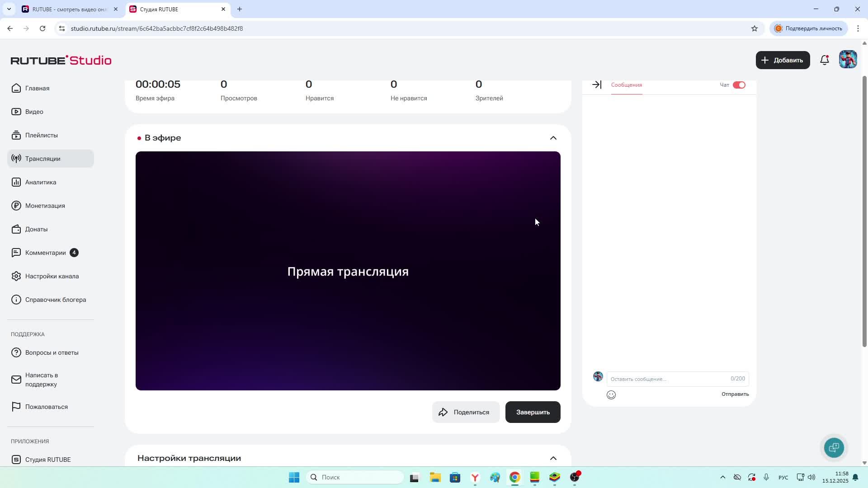Open File Explorer from taskbar
Image resolution: width=868 pixels, height=488 pixels.
click(x=435, y=477)
